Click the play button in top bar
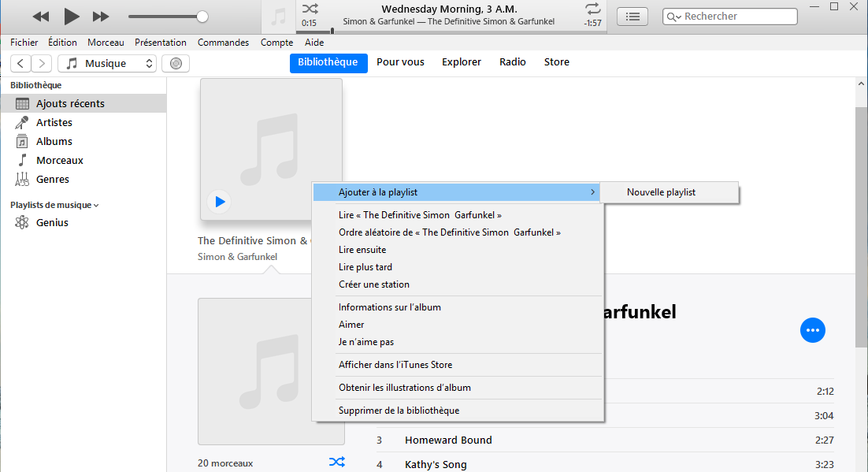This screenshot has height=472, width=868. [x=72, y=17]
